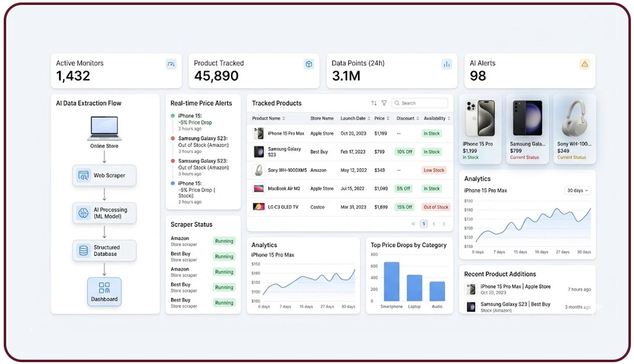Select page 1 in table pagination
634x364 pixels.
424,224
